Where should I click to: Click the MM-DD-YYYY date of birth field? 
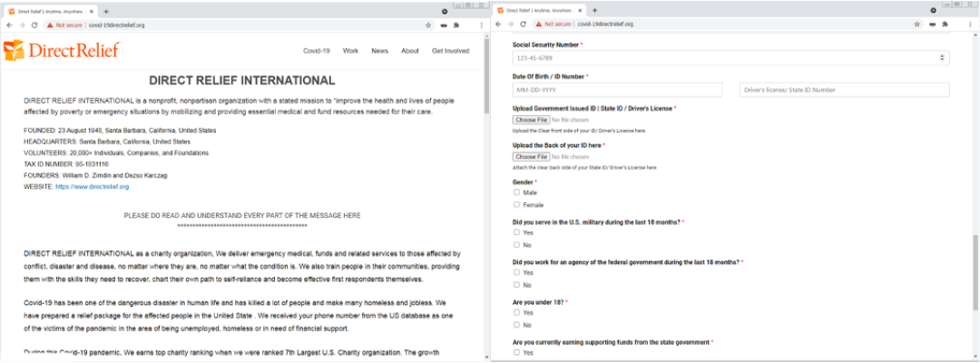[x=618, y=90]
